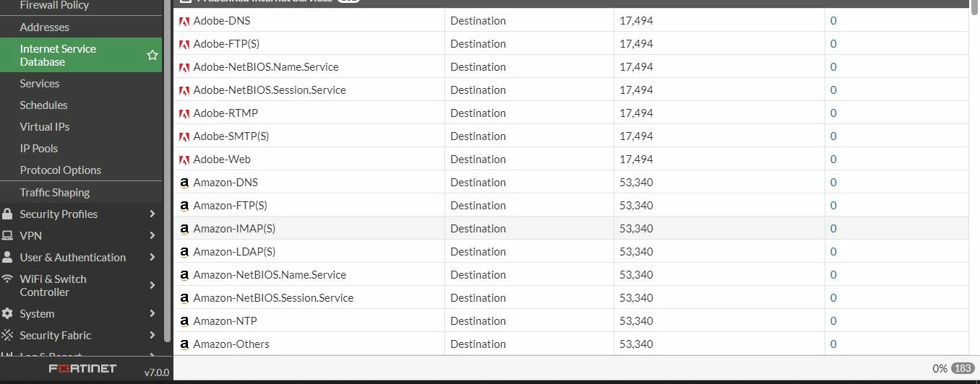Click the Amazon icon beside Amazon-NTP
Screen dimensions: 980x384
[184, 321]
